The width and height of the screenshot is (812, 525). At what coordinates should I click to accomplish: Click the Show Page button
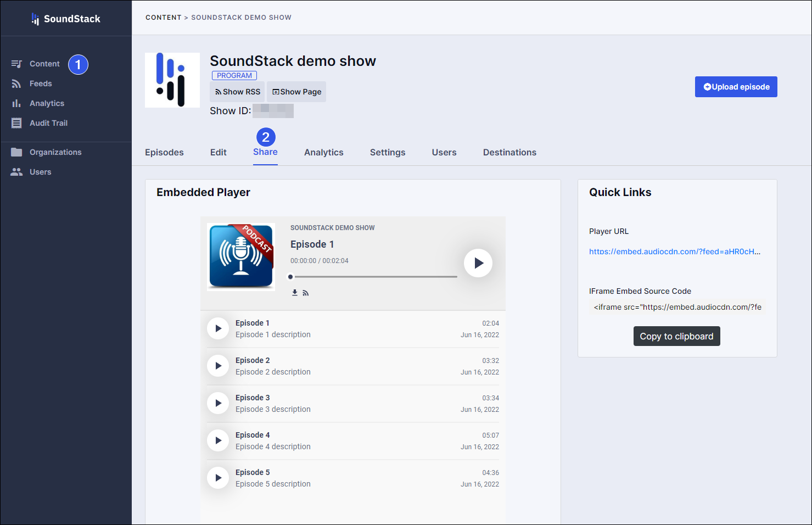pyautogui.click(x=296, y=92)
